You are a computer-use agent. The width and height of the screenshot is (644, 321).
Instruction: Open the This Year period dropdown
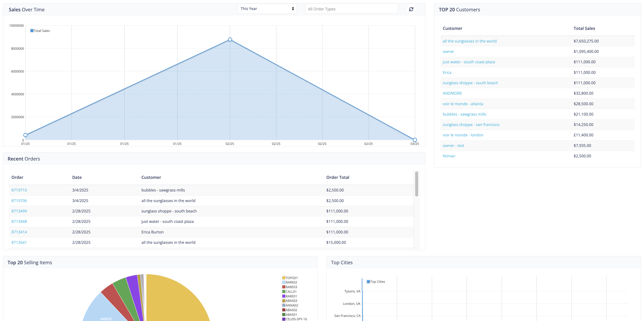coord(267,9)
